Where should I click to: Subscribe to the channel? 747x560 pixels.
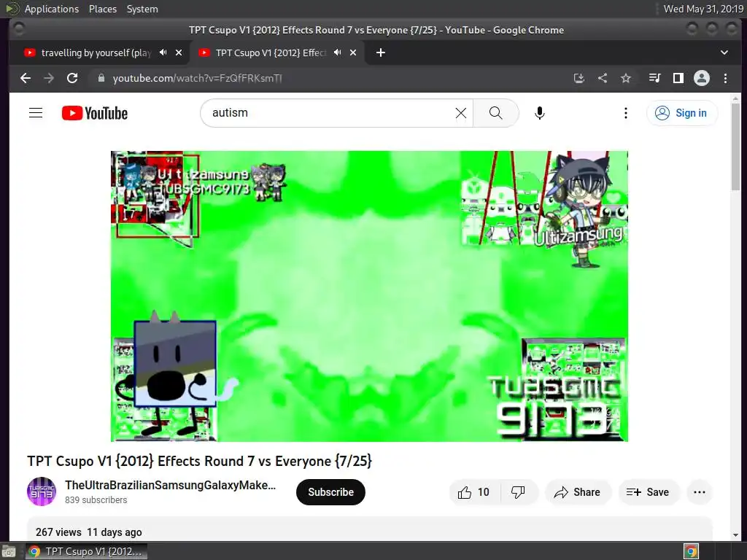pos(330,492)
